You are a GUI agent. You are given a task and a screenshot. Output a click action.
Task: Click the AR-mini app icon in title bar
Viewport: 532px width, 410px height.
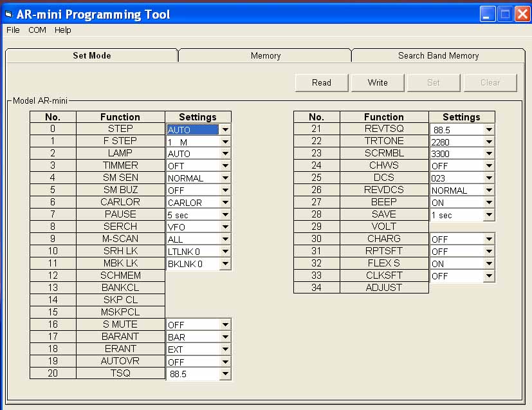[8, 14]
